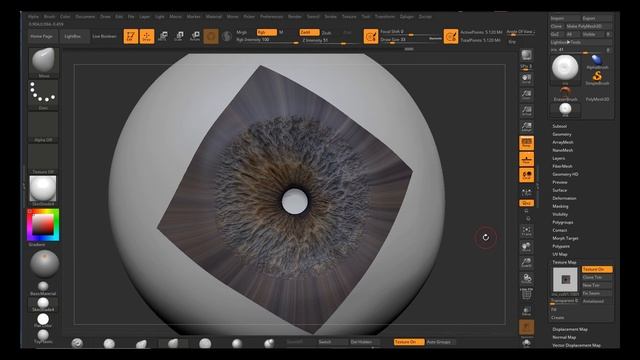640x360 pixels.
Task: Expand the Polygroups subpalette
Action: [563, 222]
